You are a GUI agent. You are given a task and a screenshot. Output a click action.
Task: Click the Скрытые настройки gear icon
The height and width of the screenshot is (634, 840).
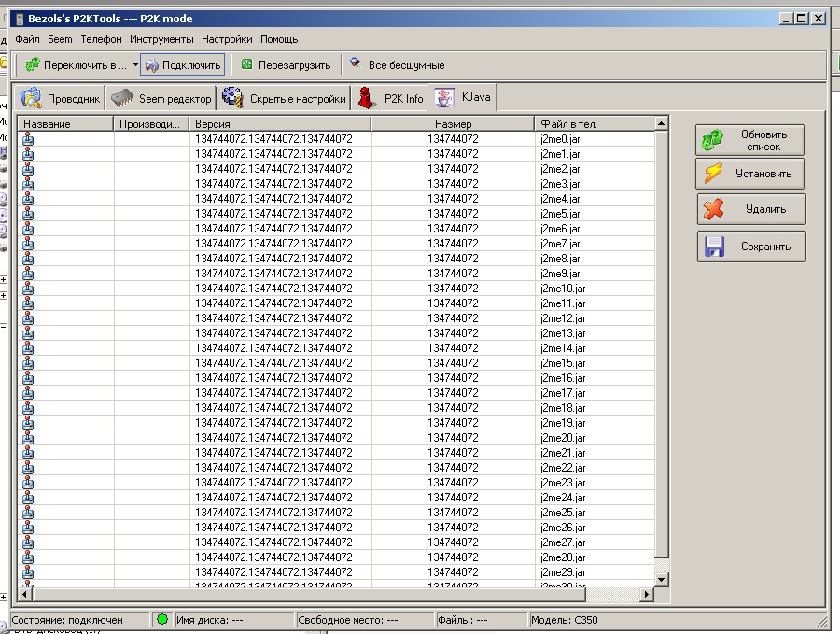pos(233,97)
